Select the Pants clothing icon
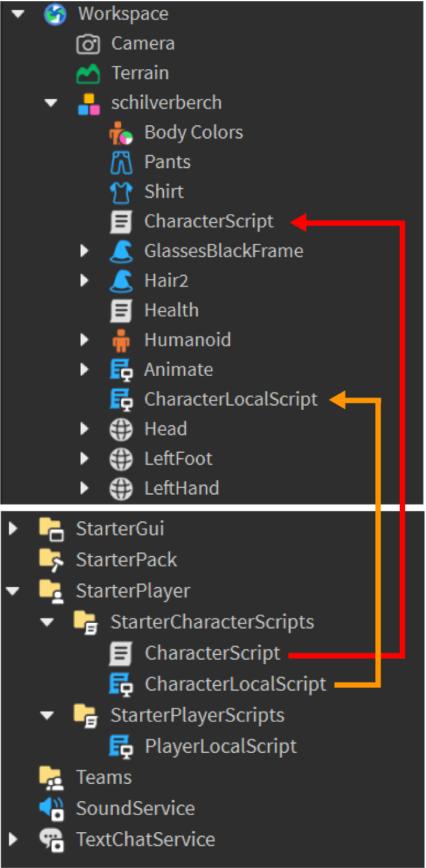 [121, 162]
